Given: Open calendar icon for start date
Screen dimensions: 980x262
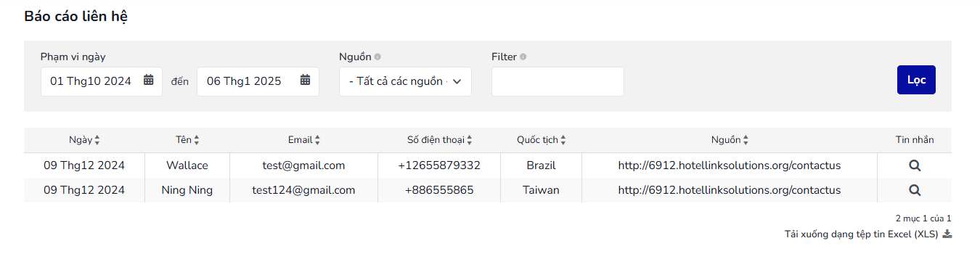Looking at the screenshot, I should (x=148, y=81).
